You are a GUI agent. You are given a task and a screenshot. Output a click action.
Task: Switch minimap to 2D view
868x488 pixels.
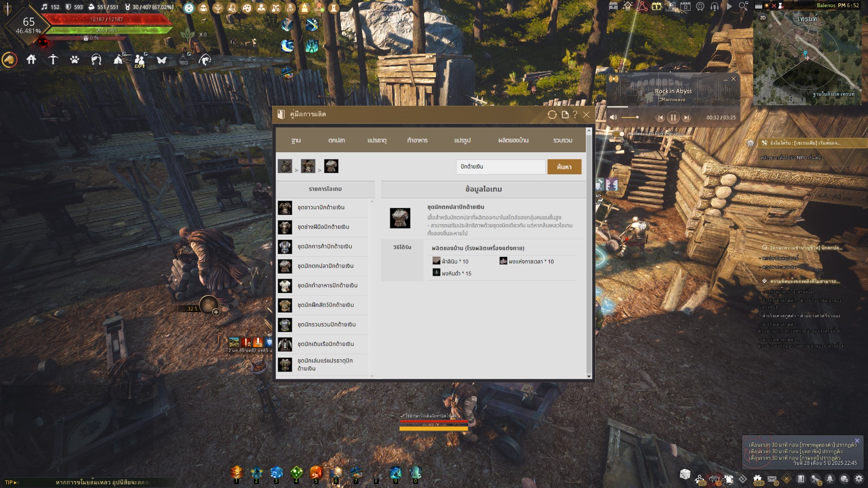[763, 18]
